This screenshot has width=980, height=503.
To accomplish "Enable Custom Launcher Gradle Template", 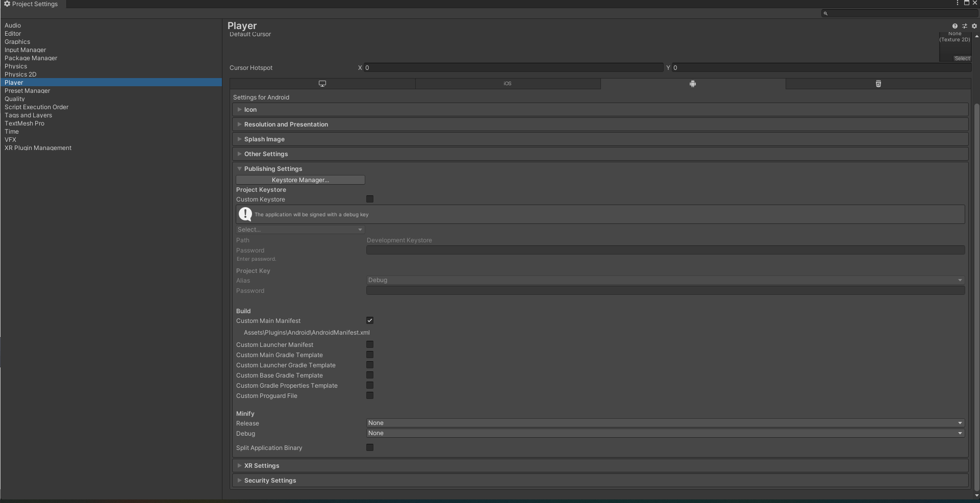I will point(370,365).
